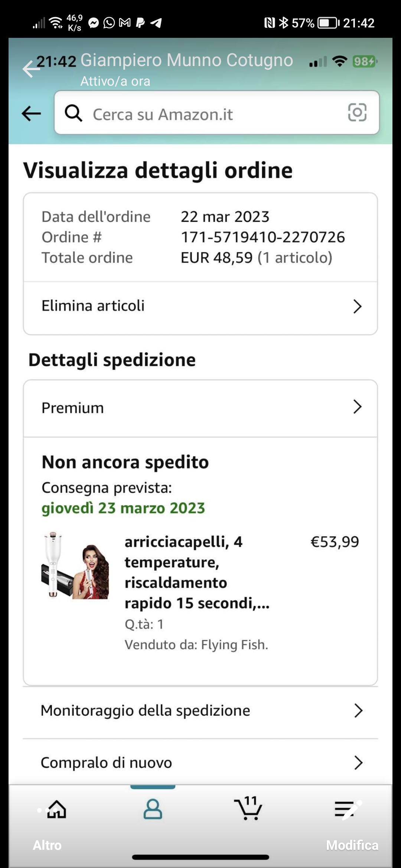Tap Giampiero Munno Cotugno contact name
The image size is (401, 868).
point(187,60)
